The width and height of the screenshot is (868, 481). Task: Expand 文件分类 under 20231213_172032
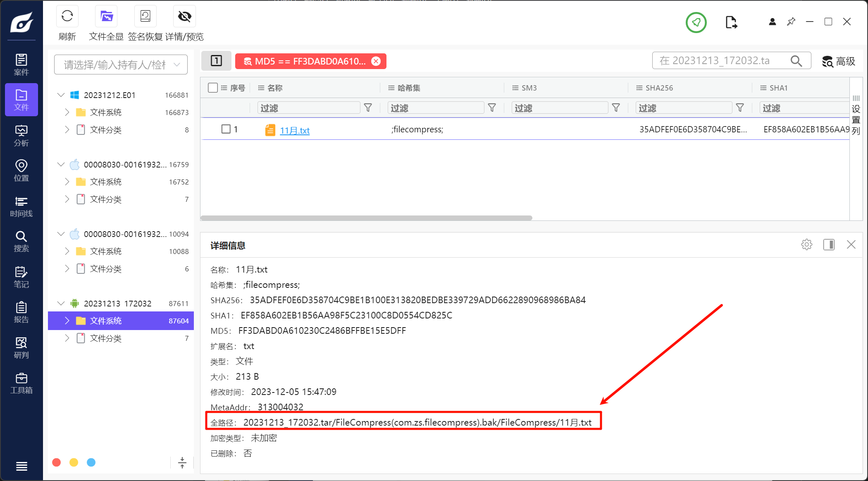pyautogui.click(x=67, y=338)
